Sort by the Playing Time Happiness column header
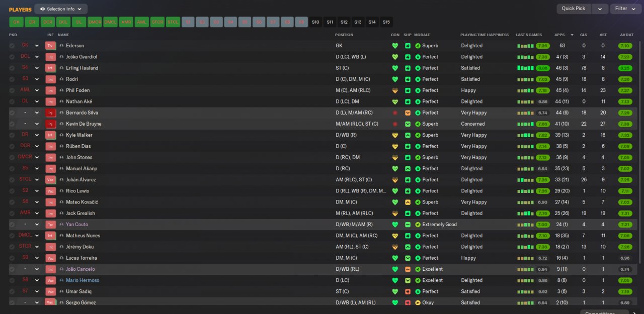Screen dimensions: 644x314 (x=485, y=35)
